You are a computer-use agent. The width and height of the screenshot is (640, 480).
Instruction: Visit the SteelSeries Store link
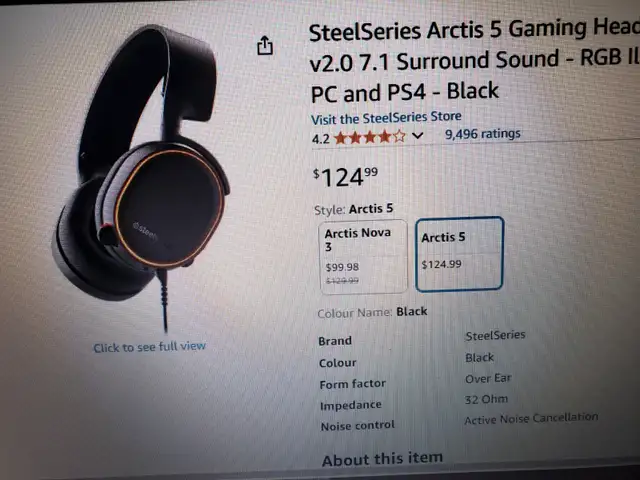(386, 118)
